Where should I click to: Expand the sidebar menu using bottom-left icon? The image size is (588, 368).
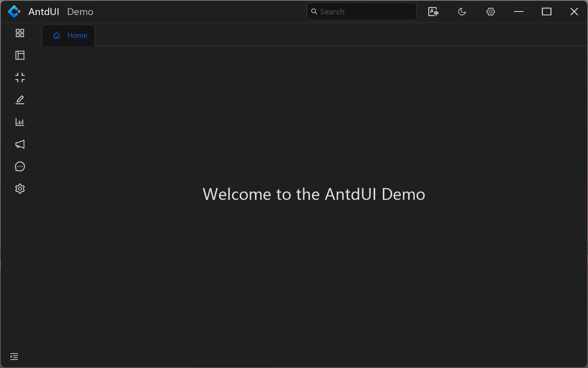pyautogui.click(x=14, y=357)
